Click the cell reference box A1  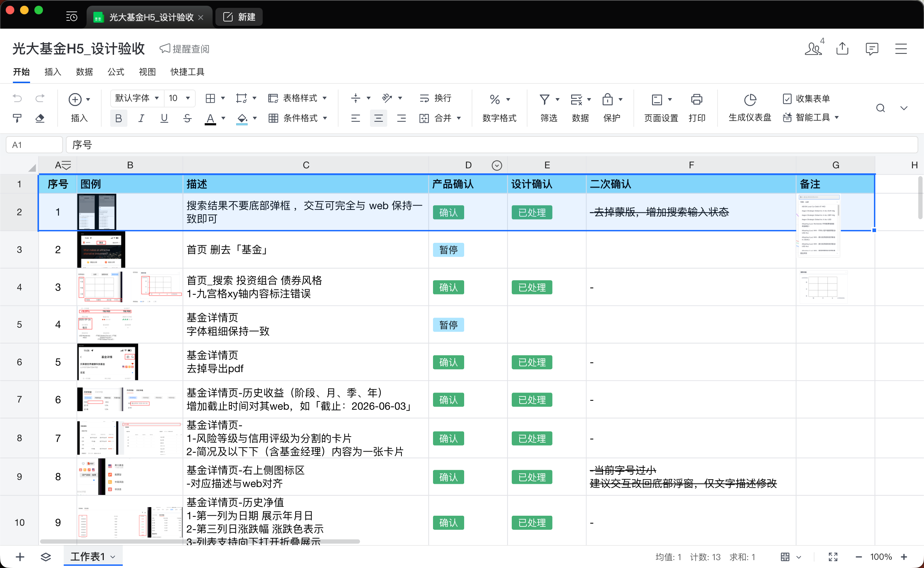[x=34, y=145]
